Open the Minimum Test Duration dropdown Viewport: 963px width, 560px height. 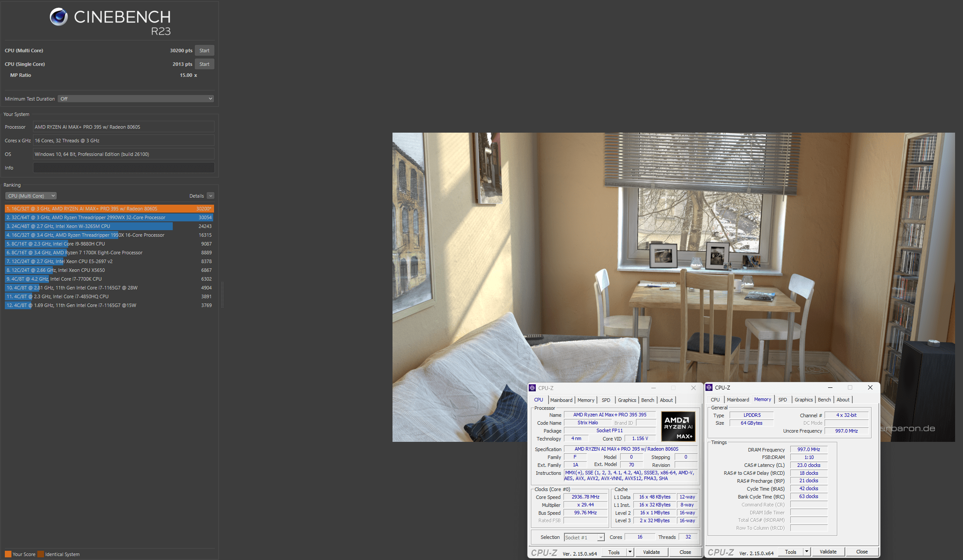pyautogui.click(x=136, y=99)
